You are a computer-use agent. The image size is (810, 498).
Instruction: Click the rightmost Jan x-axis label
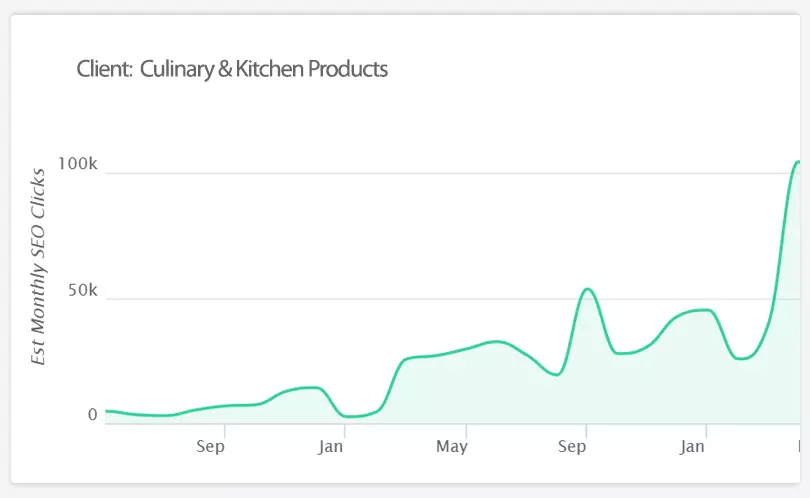pos(693,447)
